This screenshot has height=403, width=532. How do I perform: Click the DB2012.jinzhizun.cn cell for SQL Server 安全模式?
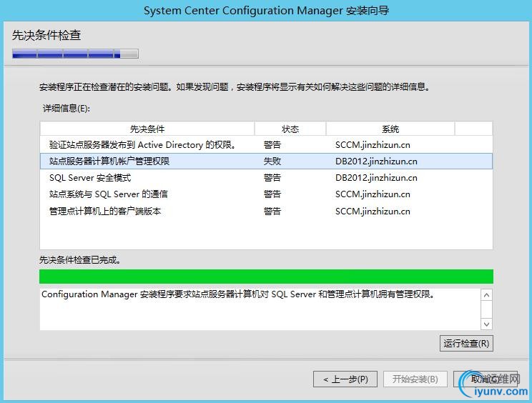(x=376, y=178)
